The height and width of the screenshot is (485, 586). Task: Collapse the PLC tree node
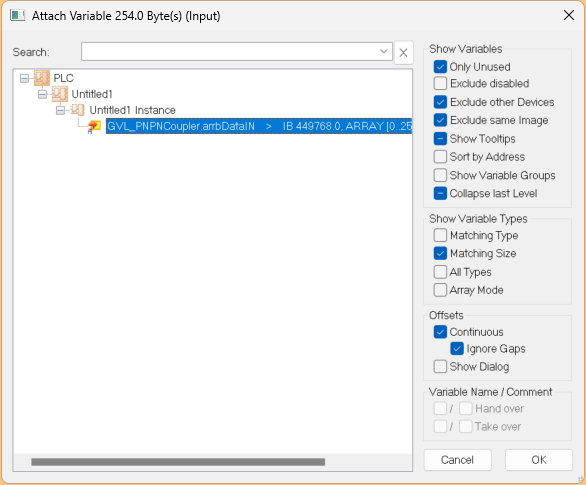24,78
